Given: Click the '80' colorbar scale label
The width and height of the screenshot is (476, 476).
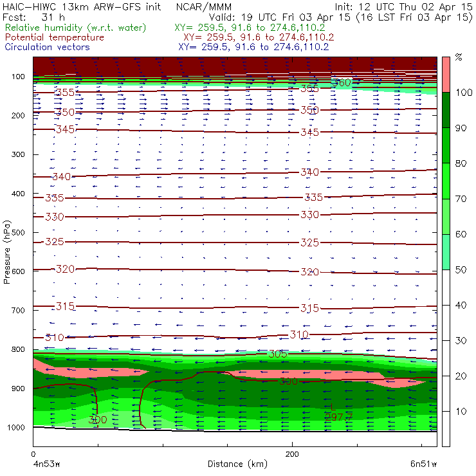Looking at the screenshot, I should 461,163.
